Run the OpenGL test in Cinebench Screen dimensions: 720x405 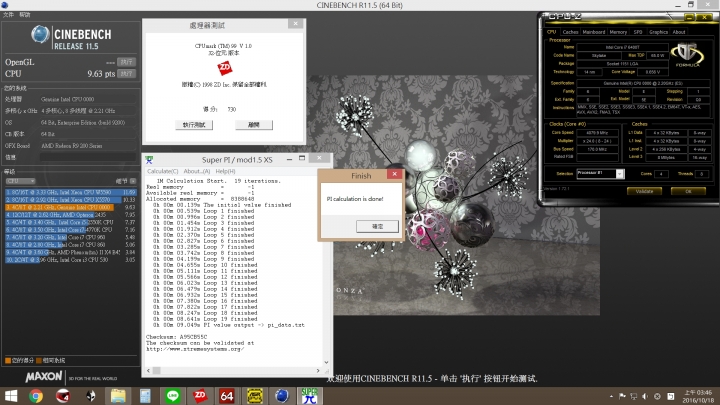(x=126, y=62)
